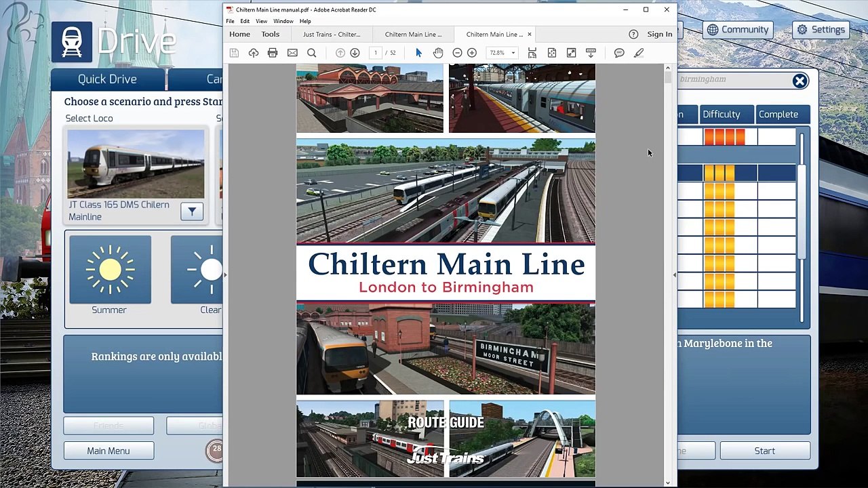Open the zoom percentage dropdown
The image size is (868, 488).
click(x=513, y=53)
